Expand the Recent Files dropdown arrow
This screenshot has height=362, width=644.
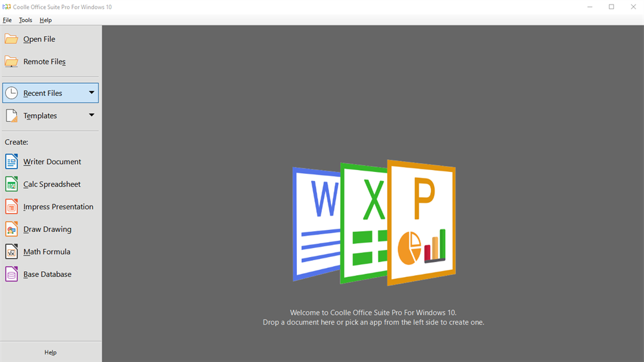pyautogui.click(x=91, y=93)
